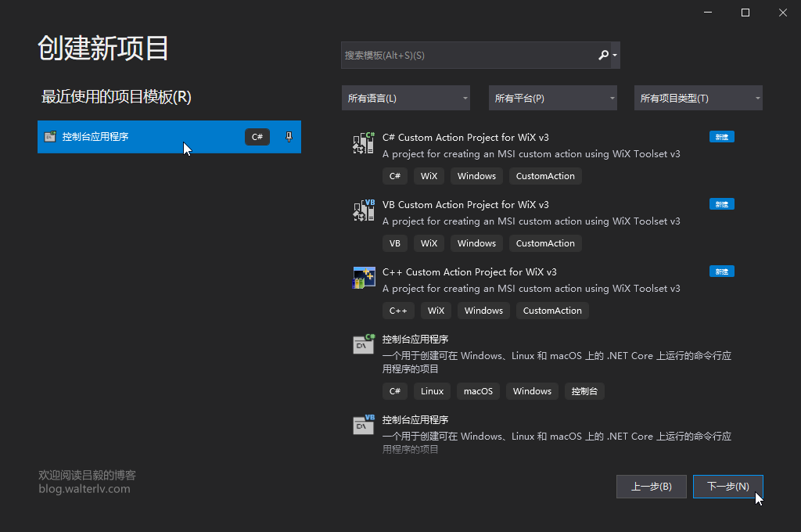
Task: Maximize the create new project window
Action: [x=745, y=13]
